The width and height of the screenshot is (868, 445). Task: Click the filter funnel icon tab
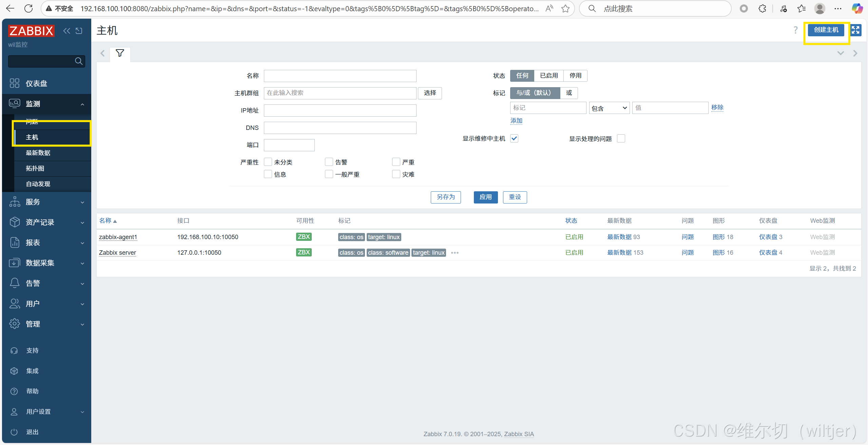click(120, 53)
